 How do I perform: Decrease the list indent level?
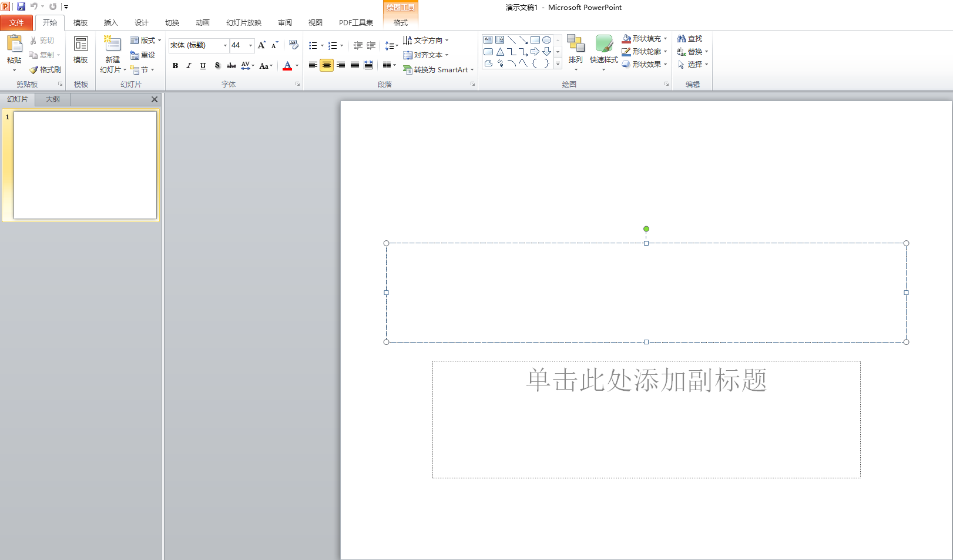coord(358,45)
